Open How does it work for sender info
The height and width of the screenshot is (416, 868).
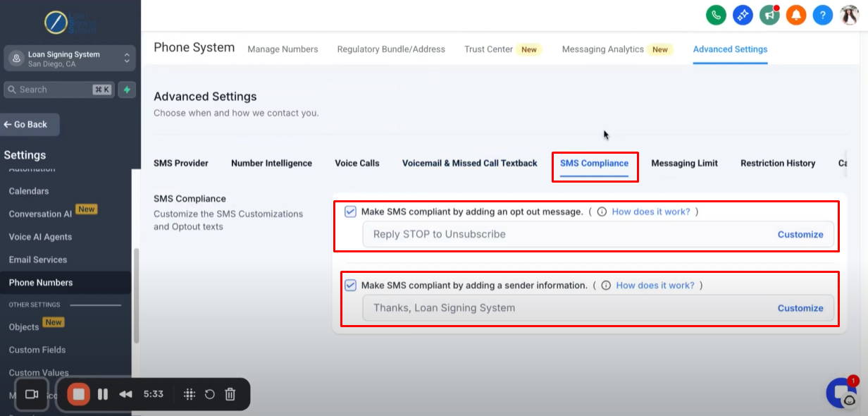point(655,286)
